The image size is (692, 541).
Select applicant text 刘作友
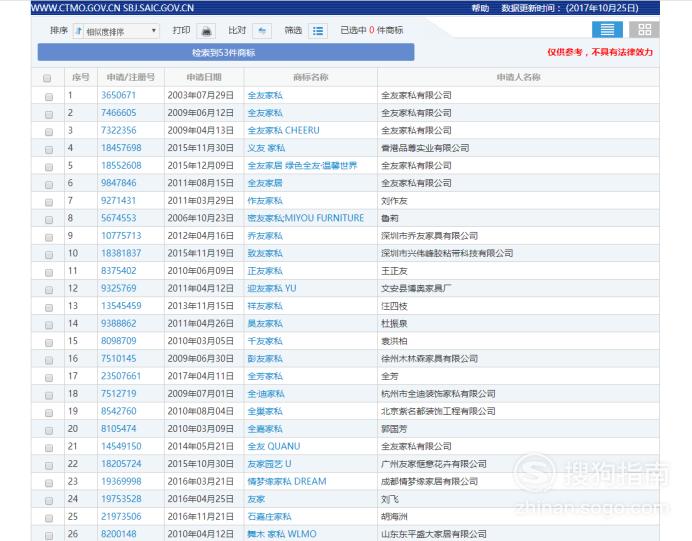(x=394, y=201)
